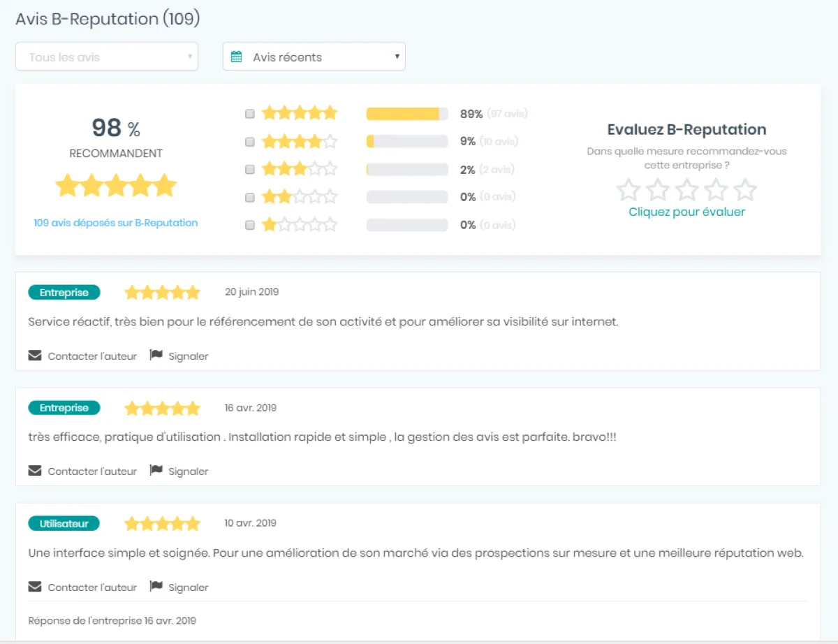Click 'Signaler' on the 20 juin 2019 review
This screenshot has width=838, height=644.
point(189,356)
